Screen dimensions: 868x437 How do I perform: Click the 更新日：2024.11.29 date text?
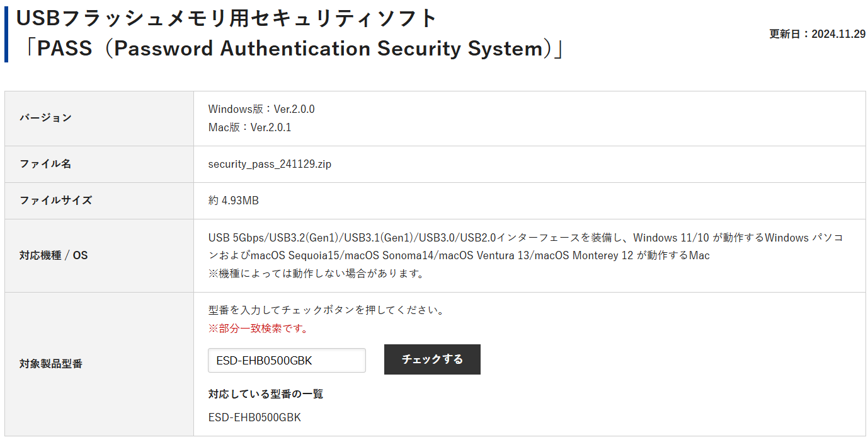[x=817, y=34]
